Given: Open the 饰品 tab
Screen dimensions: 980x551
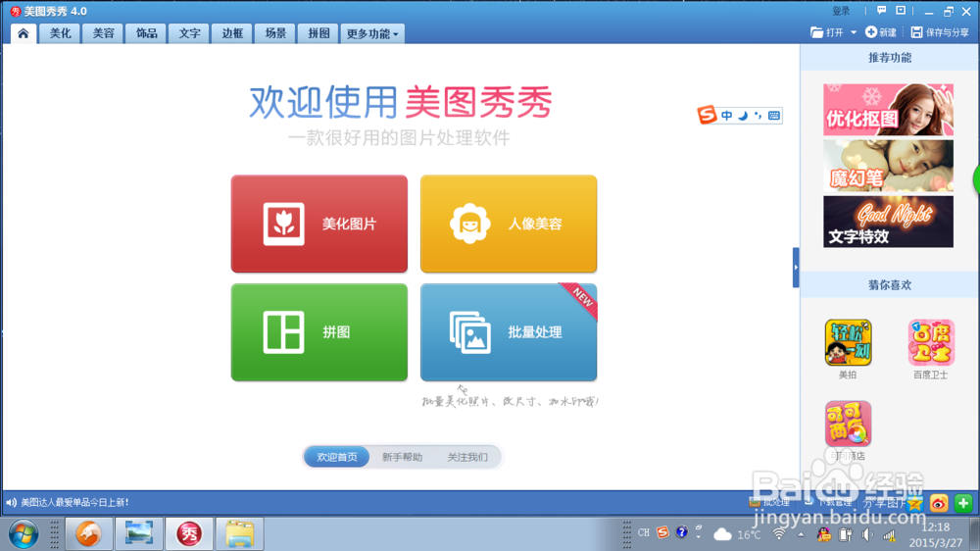Looking at the screenshot, I should 146,33.
